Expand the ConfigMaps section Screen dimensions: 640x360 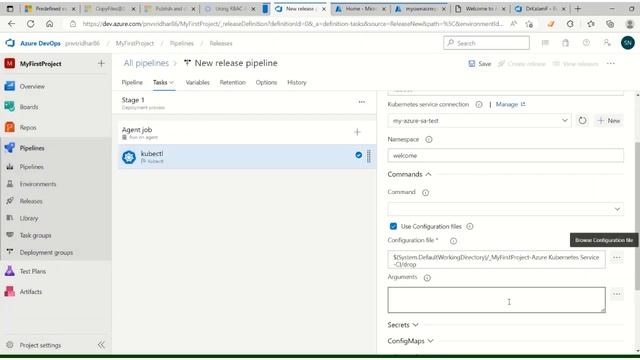(x=410, y=341)
